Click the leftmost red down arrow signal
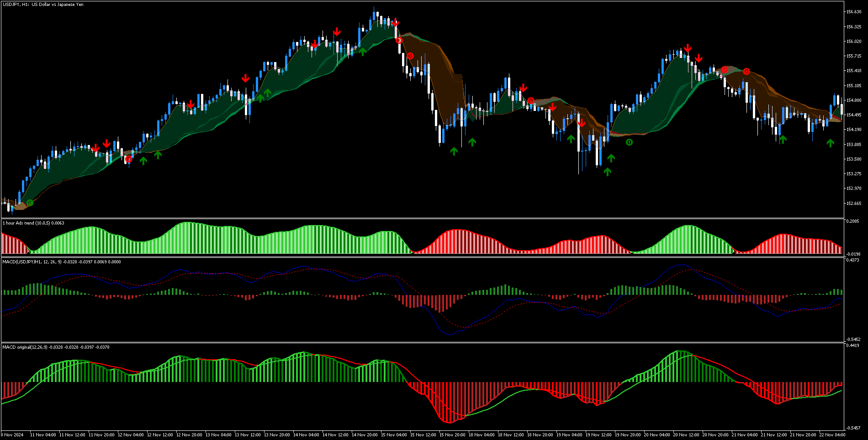The image size is (868, 440). [95, 148]
